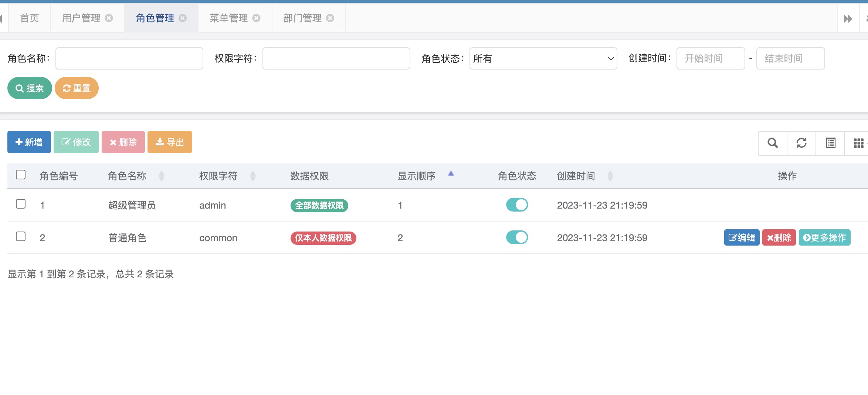
Task: Switch to 用户管理 tab
Action: tap(81, 18)
